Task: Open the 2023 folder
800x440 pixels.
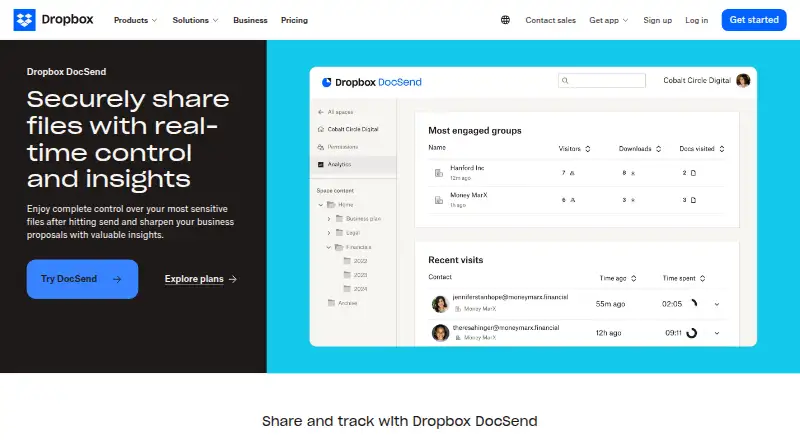Action: [356, 275]
